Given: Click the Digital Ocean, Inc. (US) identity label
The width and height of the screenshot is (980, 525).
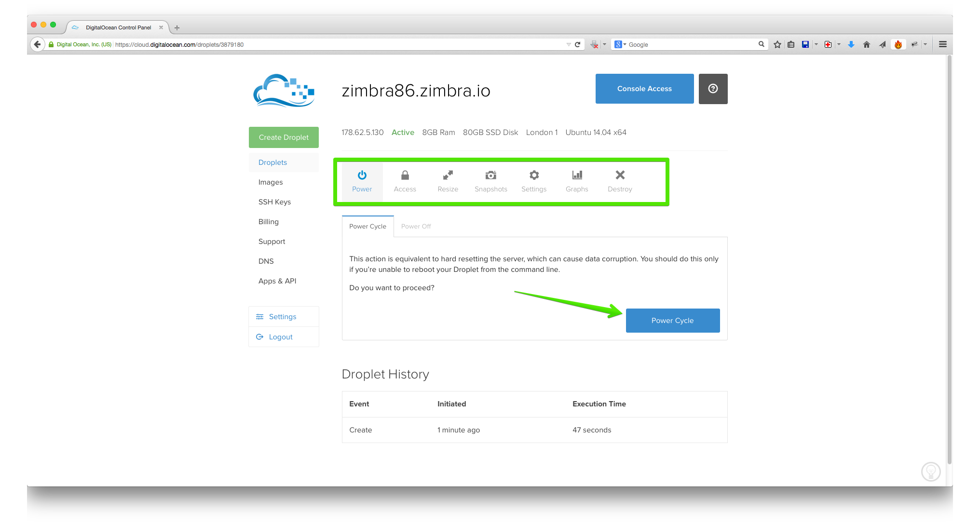Looking at the screenshot, I should 84,44.
